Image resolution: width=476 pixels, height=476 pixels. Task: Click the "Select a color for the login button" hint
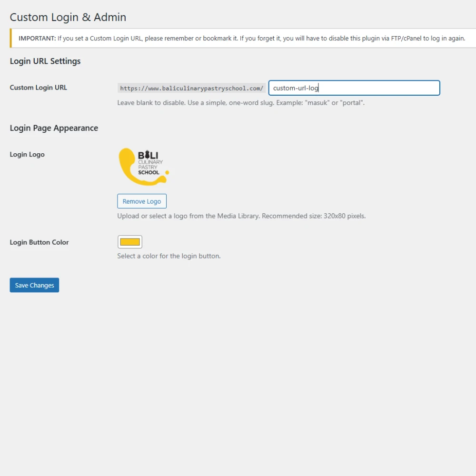click(x=169, y=256)
